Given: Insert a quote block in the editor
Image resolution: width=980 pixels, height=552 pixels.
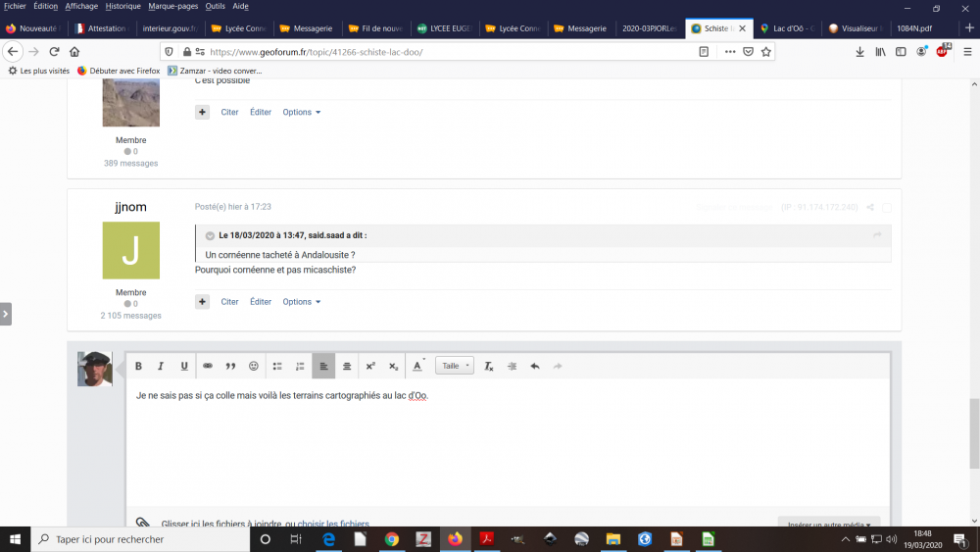Looking at the screenshot, I should (x=230, y=367).
